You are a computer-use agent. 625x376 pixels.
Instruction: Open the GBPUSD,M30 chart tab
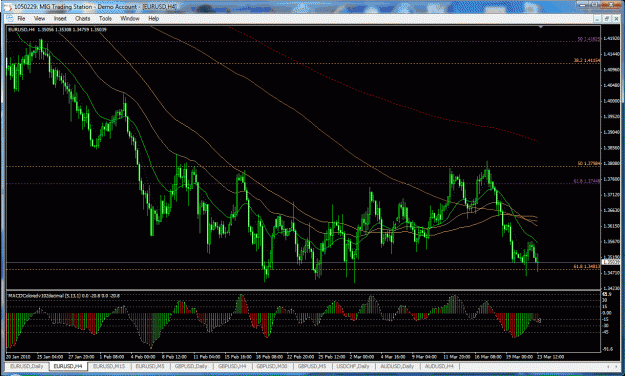tap(272, 366)
